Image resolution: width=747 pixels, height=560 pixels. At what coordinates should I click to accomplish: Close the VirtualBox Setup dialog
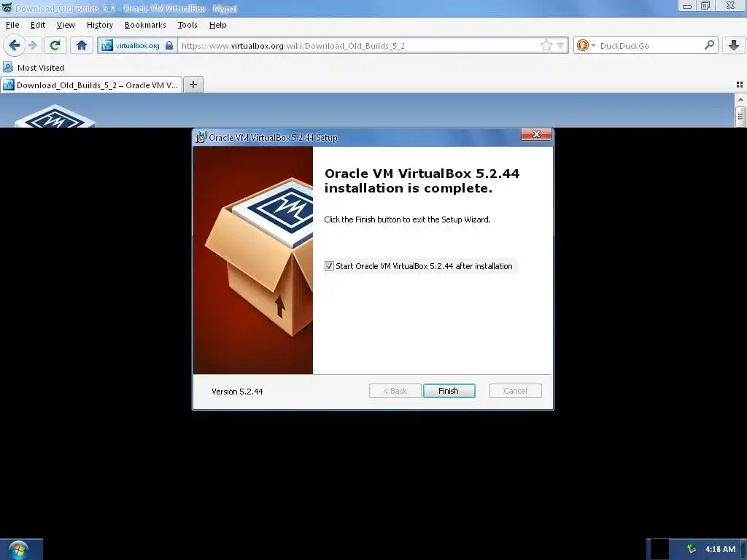tap(536, 135)
